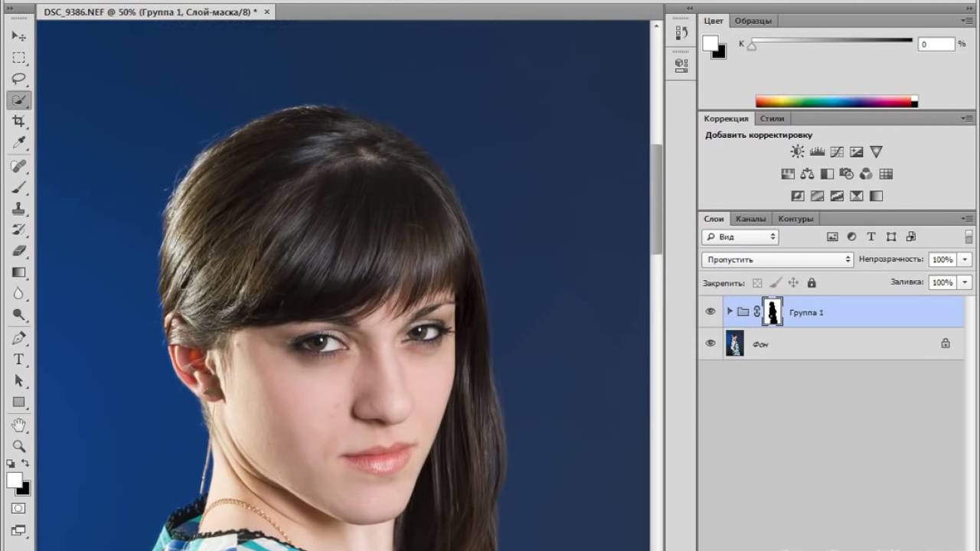Select the Eyedropper tool

coord(19,143)
